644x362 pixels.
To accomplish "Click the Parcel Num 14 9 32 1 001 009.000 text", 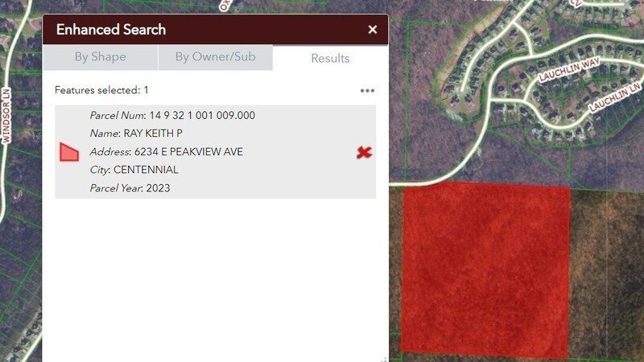I will coord(172,115).
